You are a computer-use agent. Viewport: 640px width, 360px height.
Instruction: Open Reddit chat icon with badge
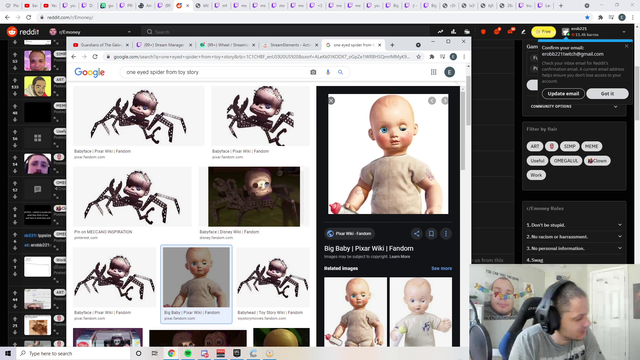click(497, 31)
